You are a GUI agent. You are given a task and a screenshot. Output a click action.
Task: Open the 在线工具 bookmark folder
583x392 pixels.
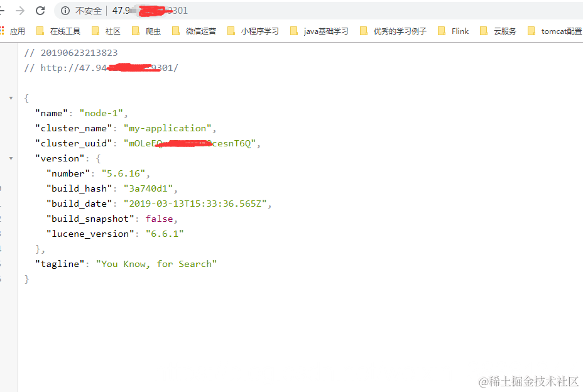58,31
